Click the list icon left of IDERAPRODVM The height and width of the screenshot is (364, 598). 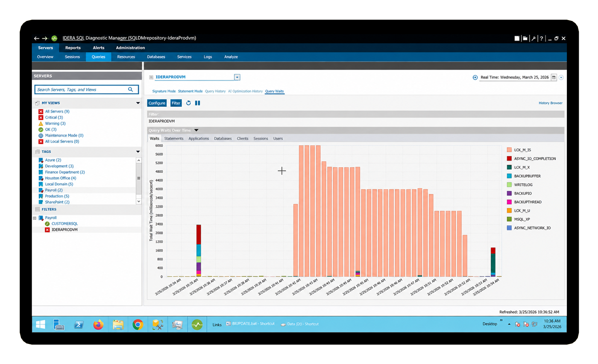151,77
